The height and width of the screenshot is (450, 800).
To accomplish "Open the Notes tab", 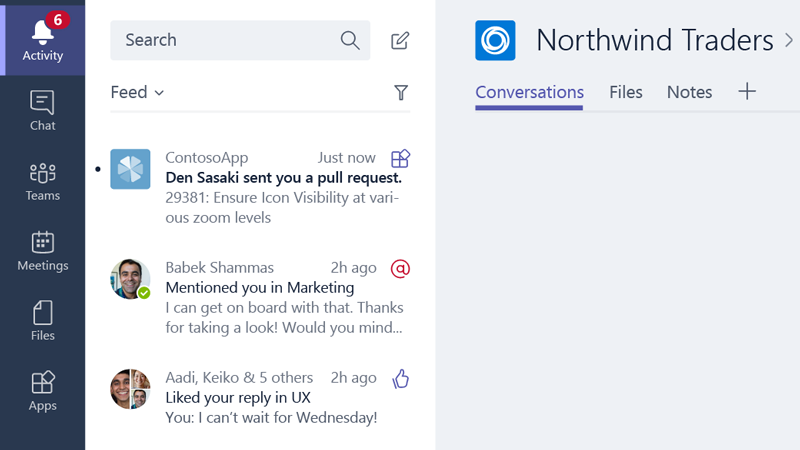I will [689, 92].
